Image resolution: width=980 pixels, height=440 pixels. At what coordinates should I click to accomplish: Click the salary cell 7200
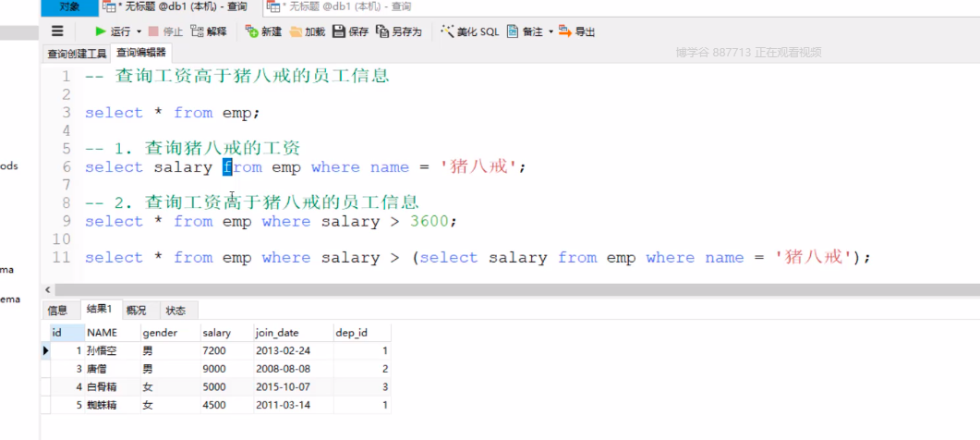(x=226, y=350)
